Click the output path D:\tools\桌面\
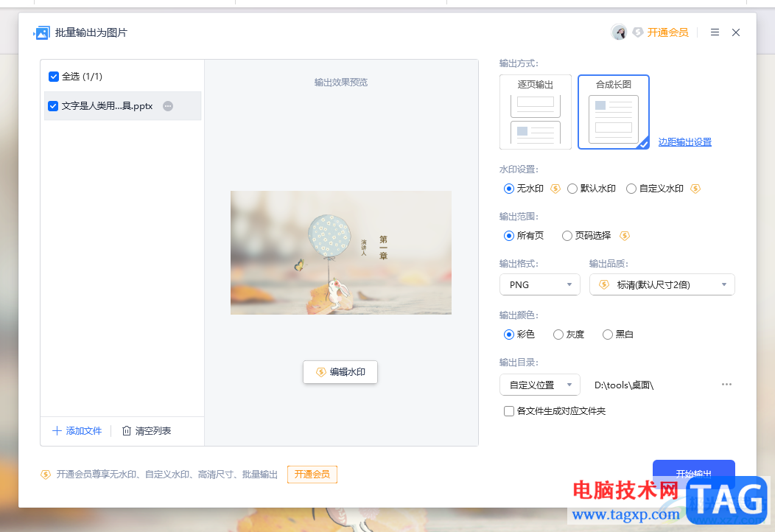The image size is (775, 532). point(624,385)
